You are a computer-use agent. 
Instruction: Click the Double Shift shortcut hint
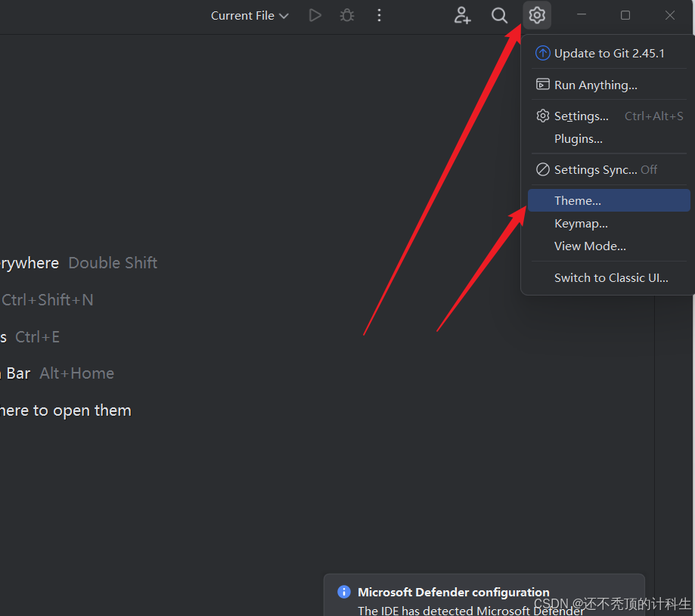coord(113,263)
